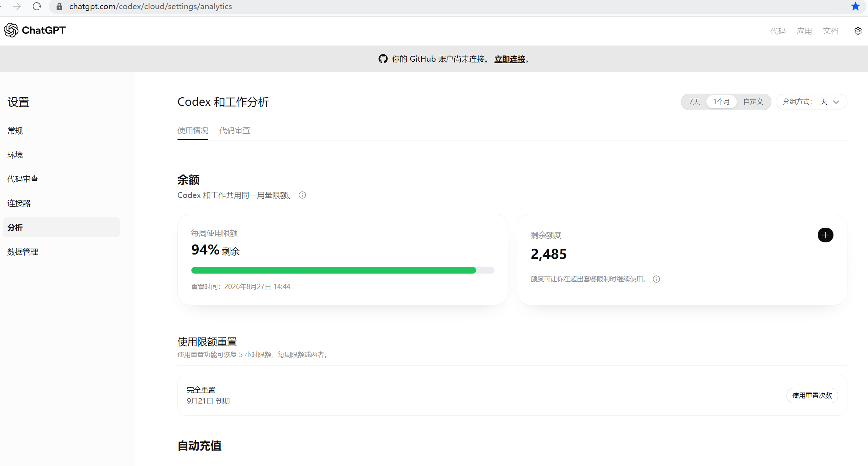
Task: Open 环境 settings in sidebar
Action: tap(15, 155)
